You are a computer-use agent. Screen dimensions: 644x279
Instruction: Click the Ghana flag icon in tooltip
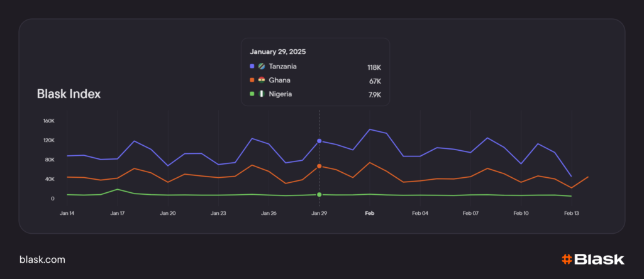(x=262, y=80)
